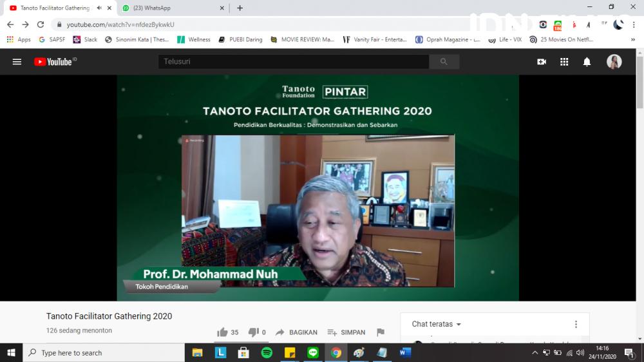Open the Windows Start menu

tap(11, 352)
